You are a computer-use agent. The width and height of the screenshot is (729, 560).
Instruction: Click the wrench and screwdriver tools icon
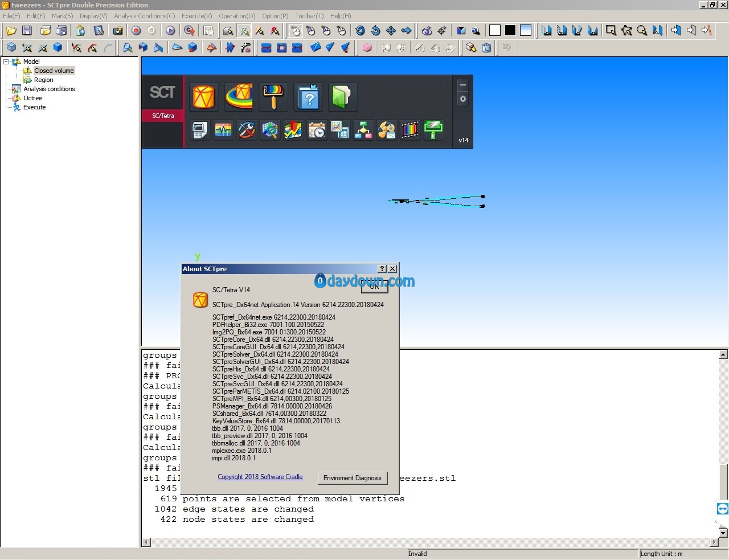(x=247, y=130)
